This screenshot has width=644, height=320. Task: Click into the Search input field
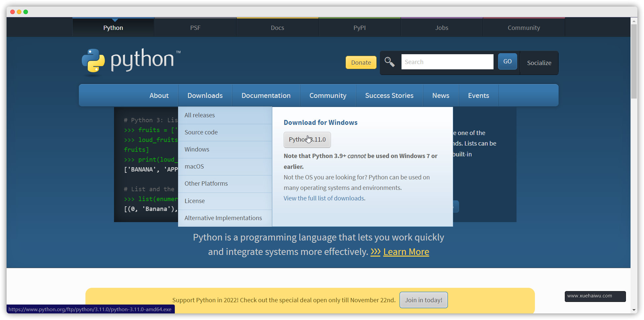coord(447,62)
